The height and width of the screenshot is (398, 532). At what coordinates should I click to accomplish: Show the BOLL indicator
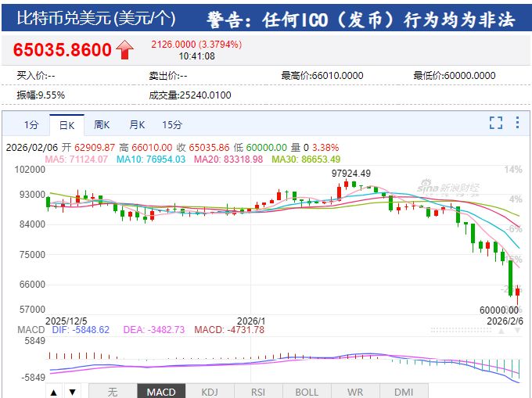click(x=307, y=391)
